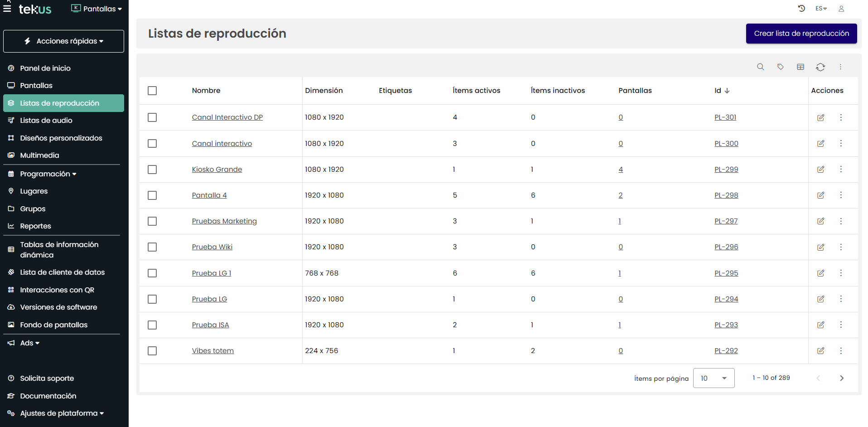The width and height of the screenshot is (868, 427).
Task: Expand the Acciones rápidas dropdown
Action: click(63, 41)
